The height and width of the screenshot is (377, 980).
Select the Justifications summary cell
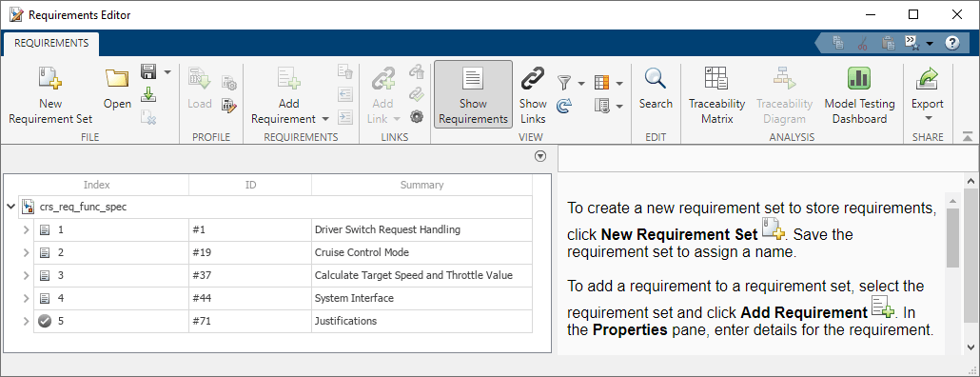click(x=421, y=322)
